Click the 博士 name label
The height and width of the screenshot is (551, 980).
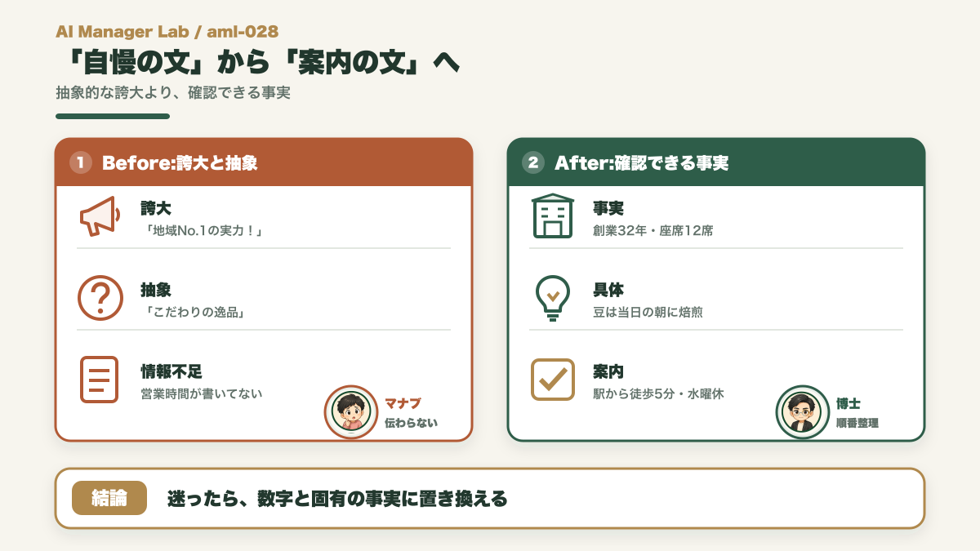(x=849, y=403)
